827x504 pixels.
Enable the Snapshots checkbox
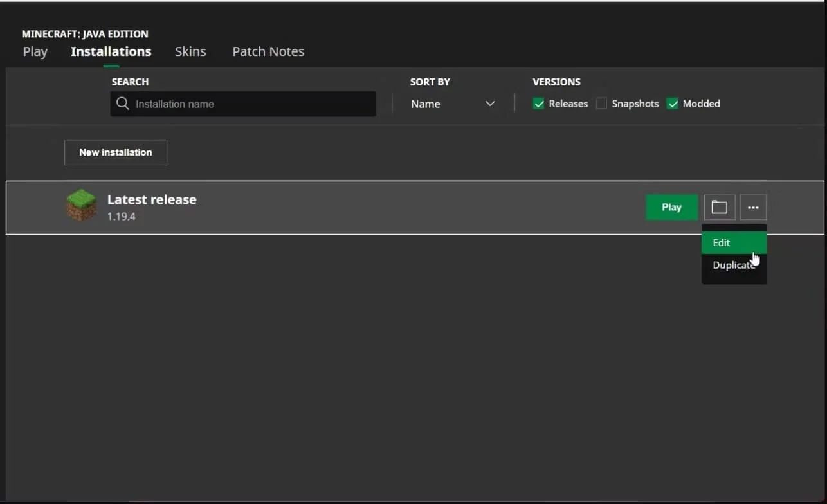point(601,104)
